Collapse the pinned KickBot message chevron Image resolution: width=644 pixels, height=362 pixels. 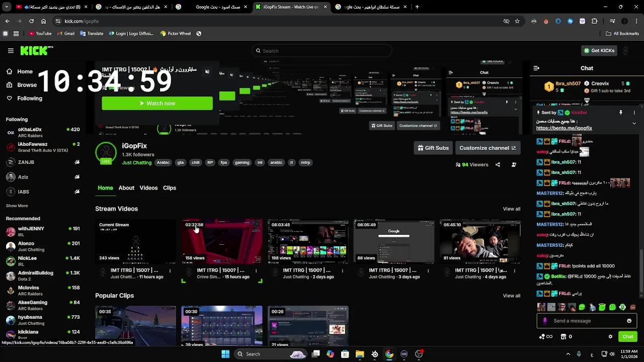(634, 123)
